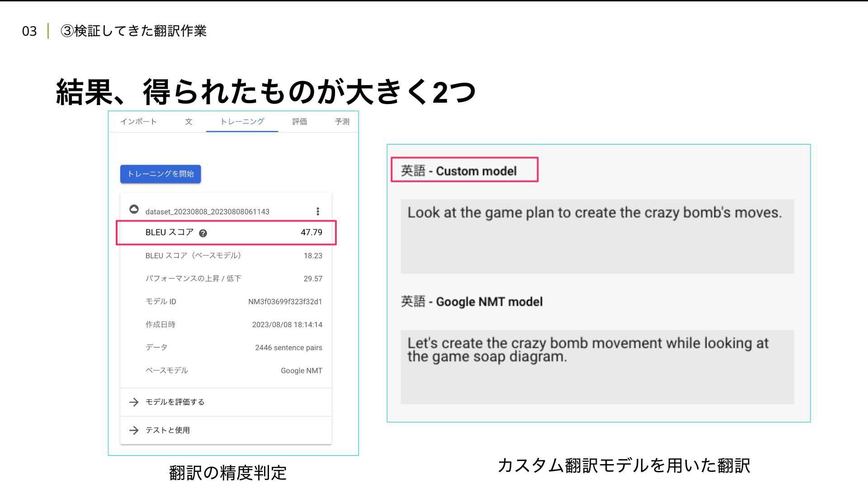Click the BLEU スコア help question-mark icon

click(203, 233)
